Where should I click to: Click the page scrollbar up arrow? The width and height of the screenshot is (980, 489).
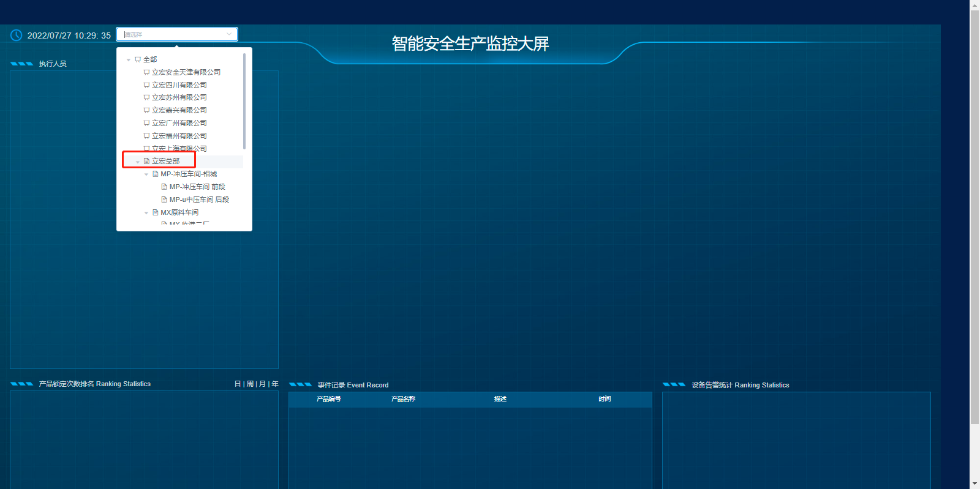974,4
